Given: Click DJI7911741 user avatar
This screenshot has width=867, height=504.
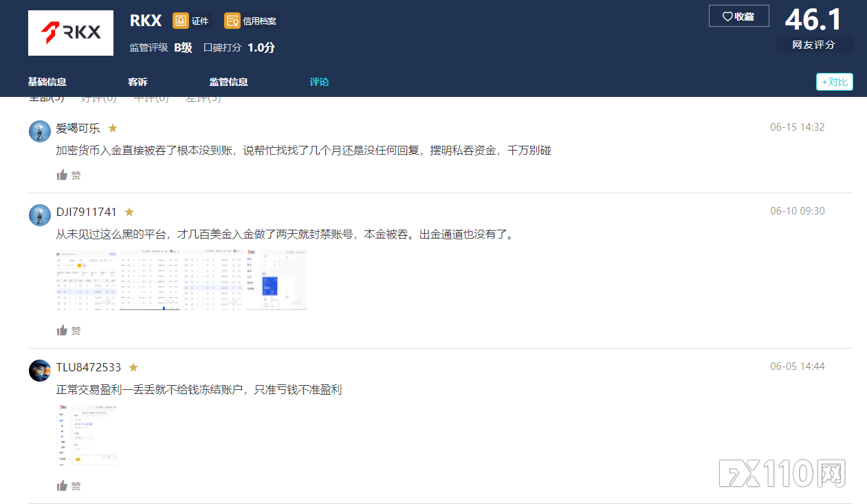Looking at the screenshot, I should (40, 215).
